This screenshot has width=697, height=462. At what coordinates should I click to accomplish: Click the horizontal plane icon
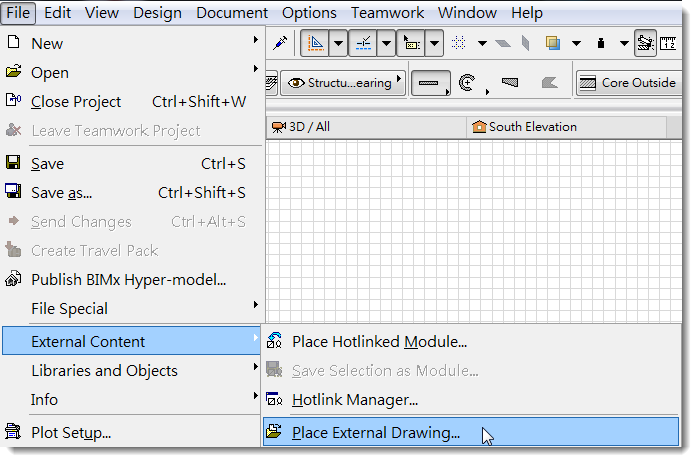click(x=503, y=43)
